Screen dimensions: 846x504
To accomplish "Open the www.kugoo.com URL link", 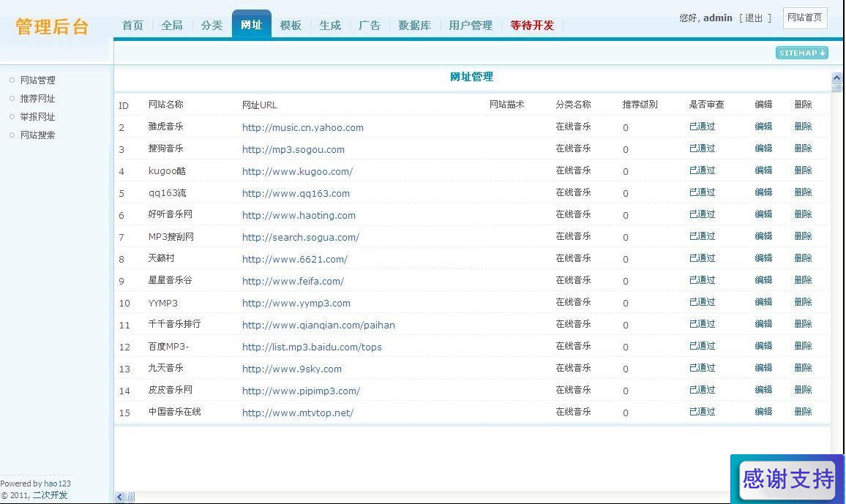I will (297, 171).
